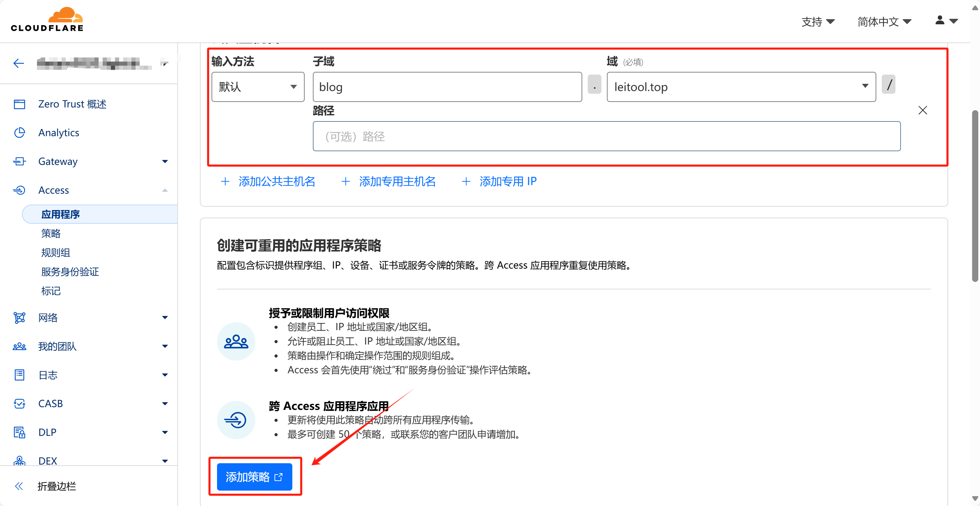Click scrollbar up arrow at top right
This screenshot has width=980, height=506.
tap(975, 7)
